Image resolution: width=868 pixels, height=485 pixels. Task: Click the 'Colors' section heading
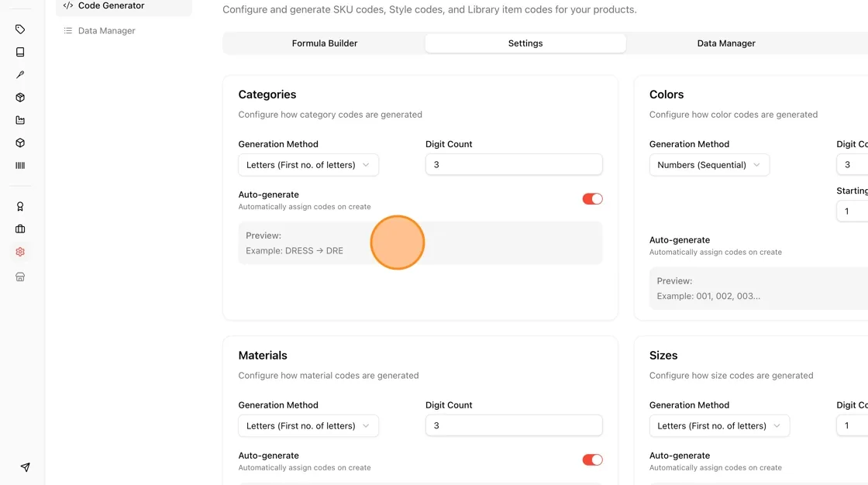click(x=666, y=95)
